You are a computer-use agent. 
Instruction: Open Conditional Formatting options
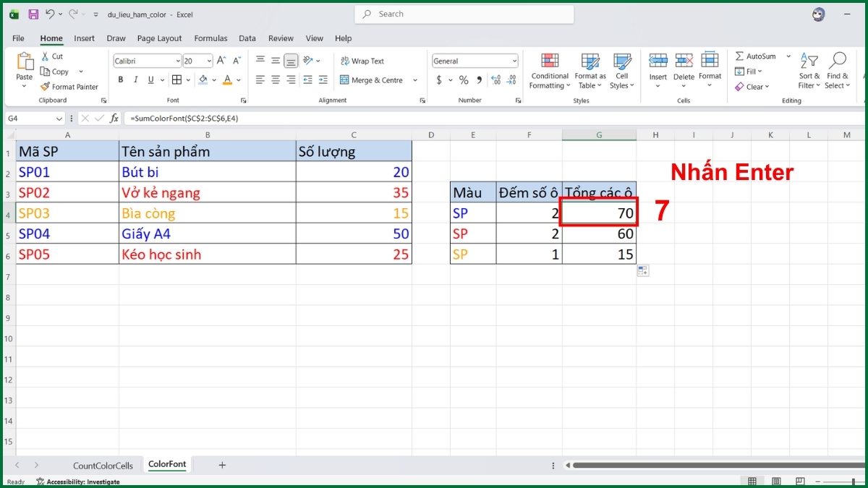coord(549,71)
